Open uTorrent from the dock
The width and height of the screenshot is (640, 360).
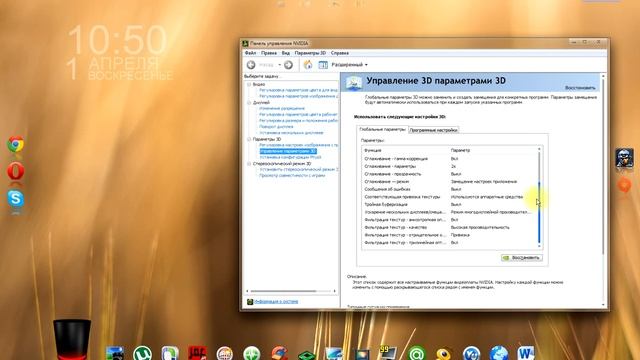(x=142, y=353)
